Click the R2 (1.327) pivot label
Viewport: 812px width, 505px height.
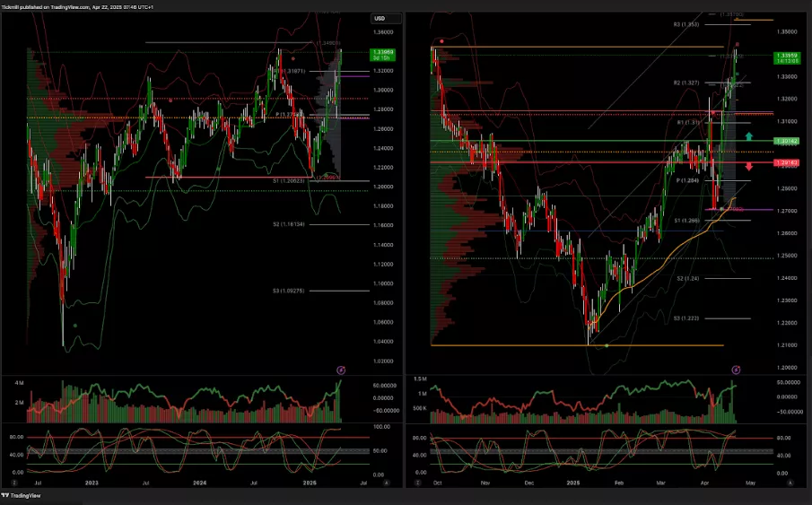[x=686, y=83]
